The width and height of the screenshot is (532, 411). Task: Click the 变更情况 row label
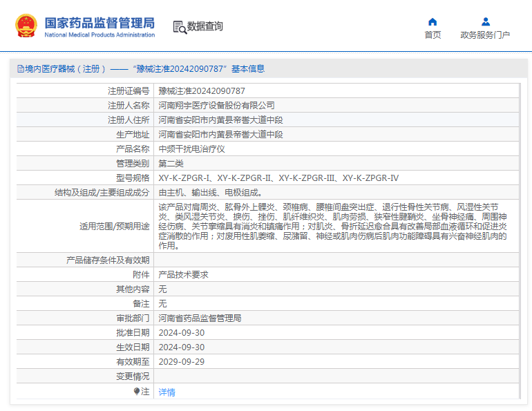[x=133, y=376]
